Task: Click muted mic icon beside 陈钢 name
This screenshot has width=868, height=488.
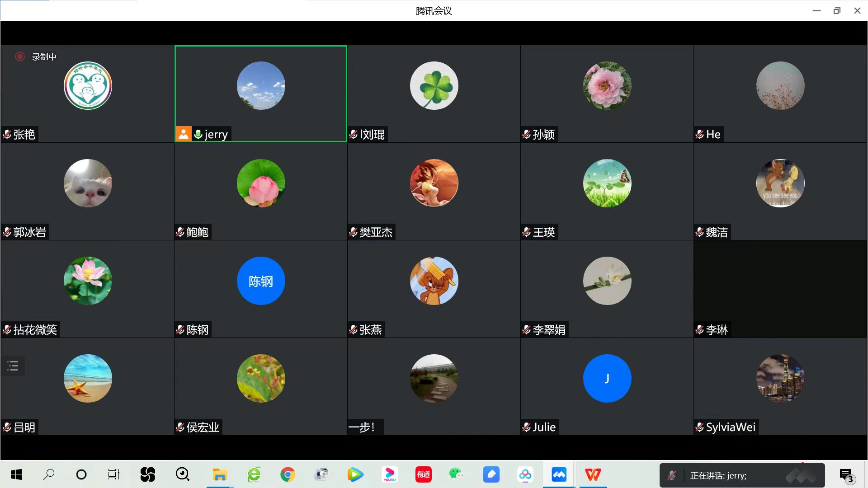Action: click(180, 330)
